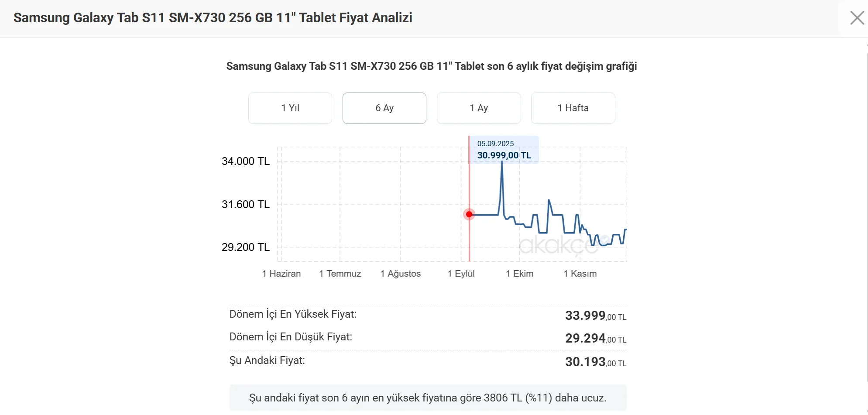This screenshot has width=868, height=415.
Task: Click the 1 Eylül axis label
Action: click(461, 274)
